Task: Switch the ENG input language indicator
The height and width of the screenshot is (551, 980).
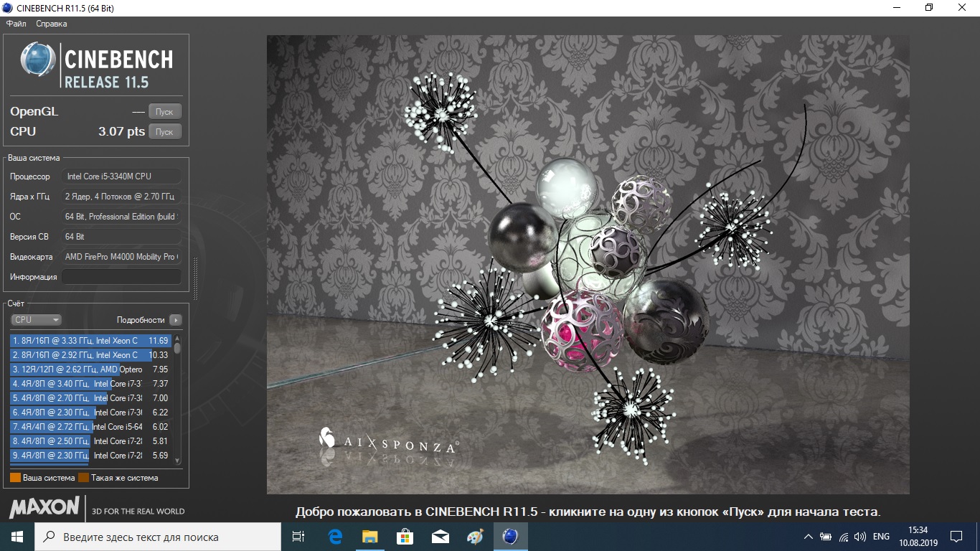Action: tap(881, 537)
